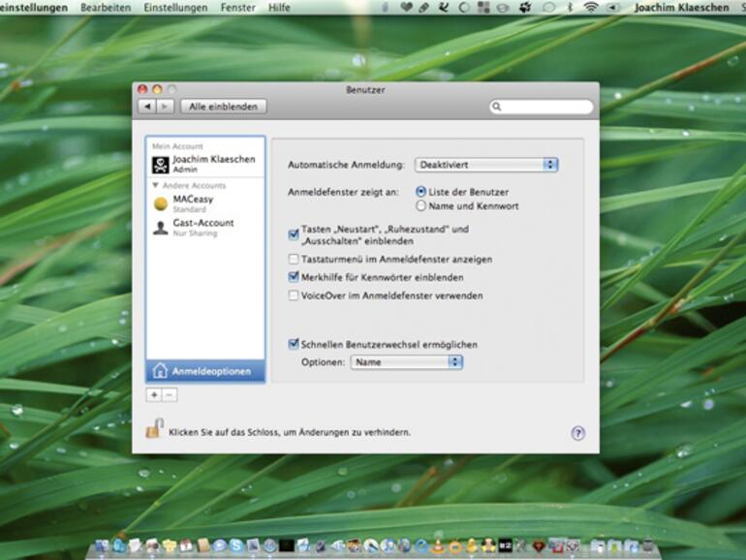The image size is (746, 560).
Task: Select 'Name und Kennwort' radio button
Action: [x=420, y=206]
